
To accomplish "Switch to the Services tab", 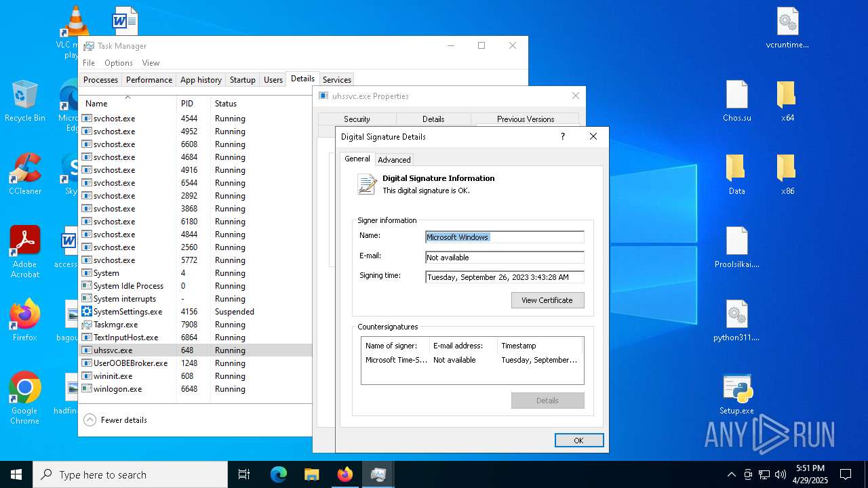I will point(337,79).
